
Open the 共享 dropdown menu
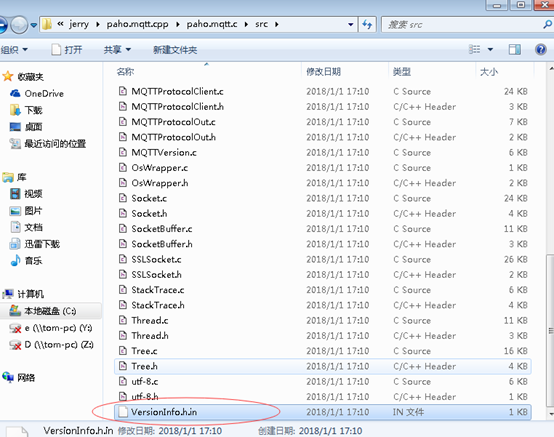point(117,50)
